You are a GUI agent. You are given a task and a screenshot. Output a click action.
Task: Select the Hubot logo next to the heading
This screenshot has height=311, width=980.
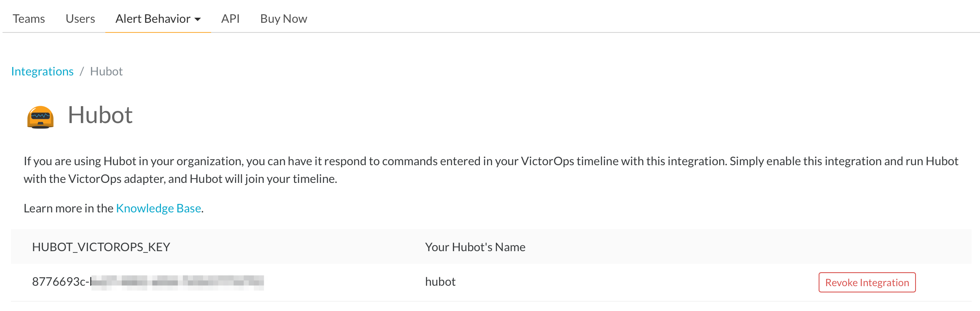point(40,117)
